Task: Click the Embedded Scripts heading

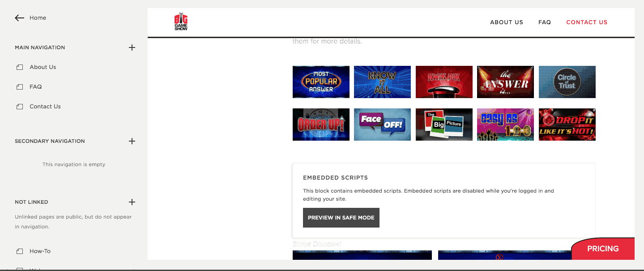Action: click(x=335, y=178)
